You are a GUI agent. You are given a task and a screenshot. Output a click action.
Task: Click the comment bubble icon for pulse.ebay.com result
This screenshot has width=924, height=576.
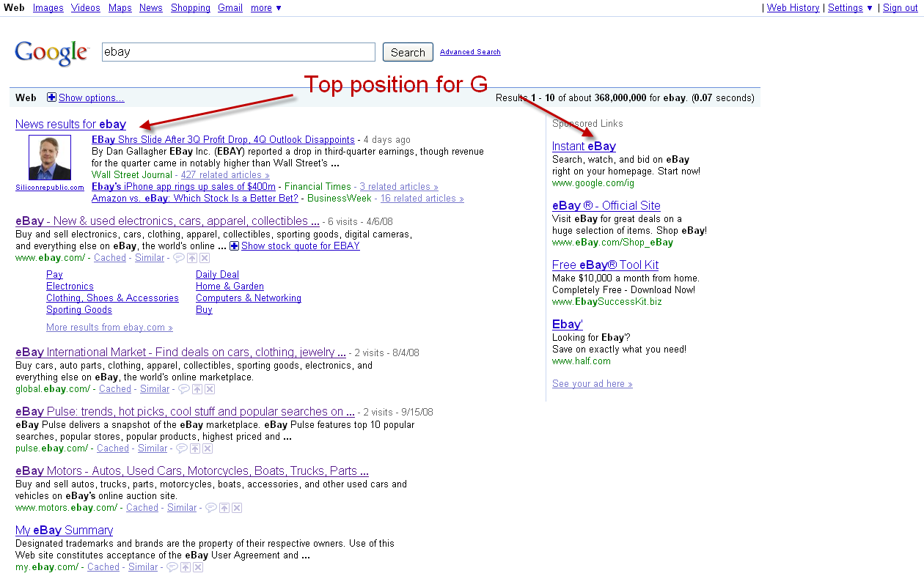(x=181, y=448)
